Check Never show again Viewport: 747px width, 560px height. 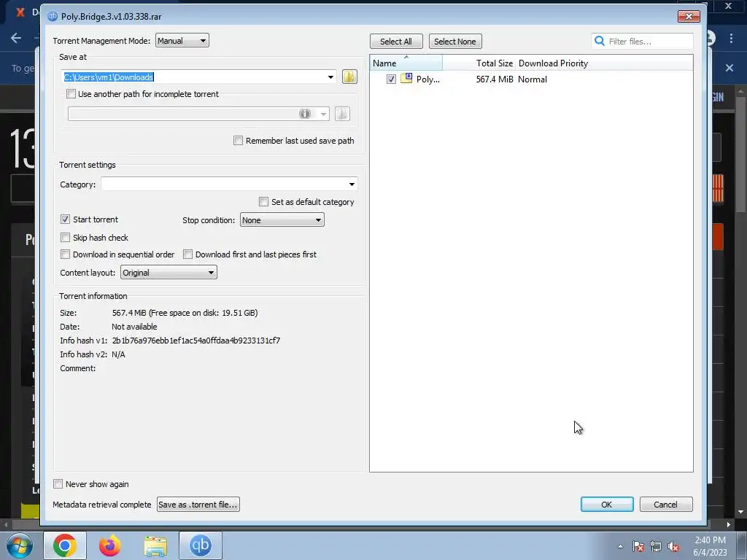[x=58, y=484]
